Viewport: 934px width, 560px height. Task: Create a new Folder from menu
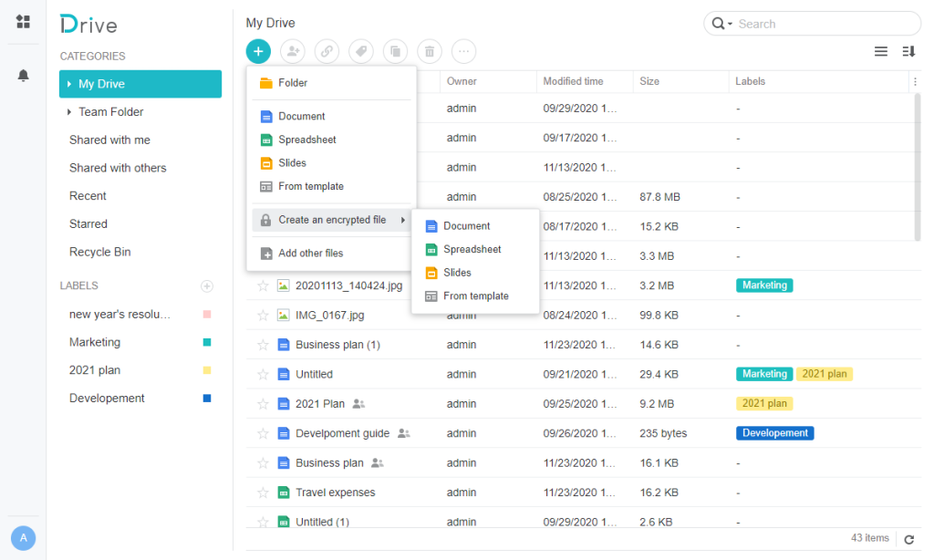point(331,83)
